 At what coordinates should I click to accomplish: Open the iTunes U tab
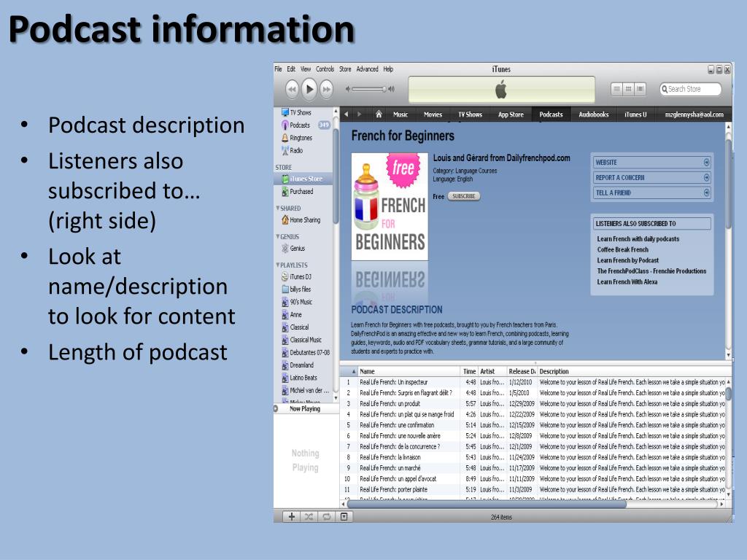pyautogui.click(x=635, y=114)
